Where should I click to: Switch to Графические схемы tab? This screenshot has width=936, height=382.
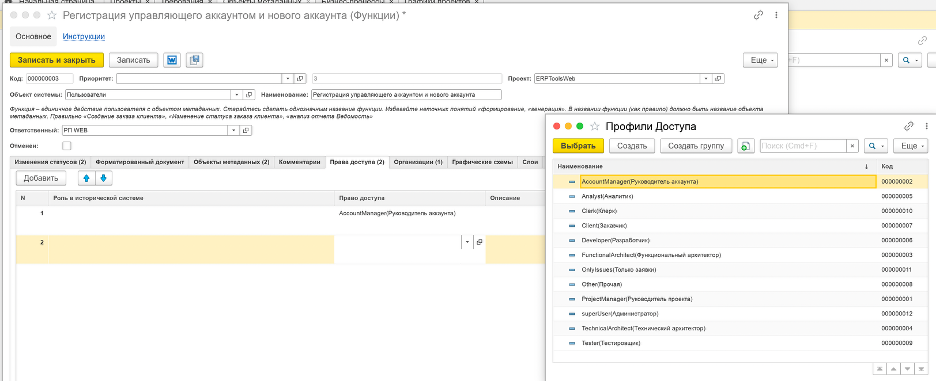(482, 162)
